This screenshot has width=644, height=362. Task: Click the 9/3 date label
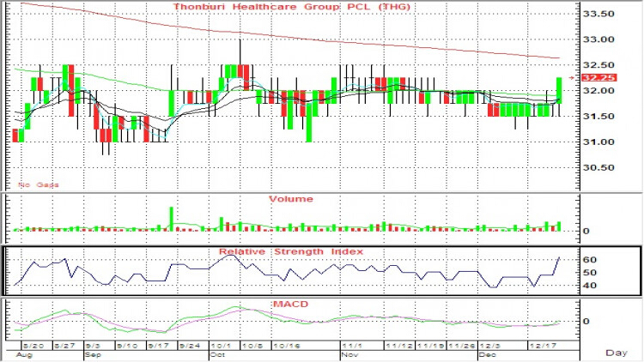click(93, 346)
